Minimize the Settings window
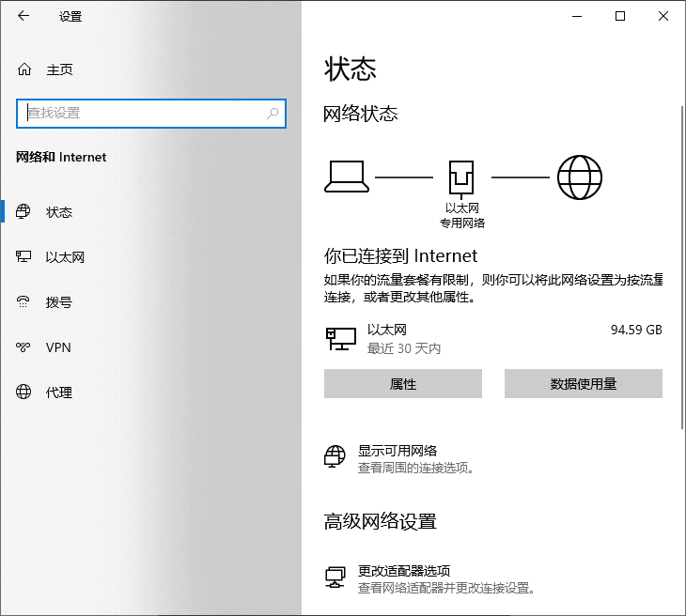Image resolution: width=686 pixels, height=616 pixels. click(577, 16)
